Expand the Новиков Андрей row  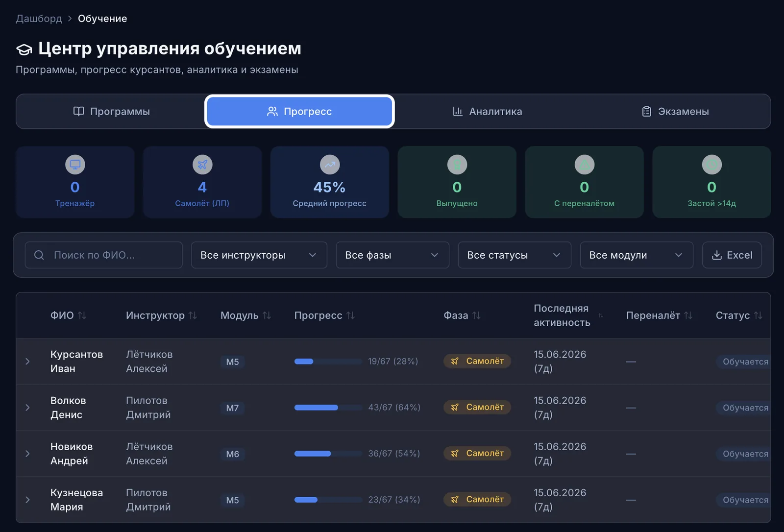pos(28,454)
